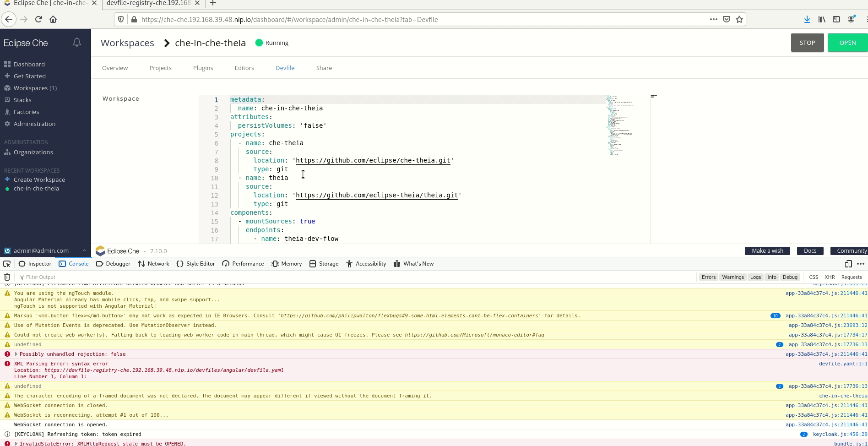
Task: Open the 'Make a wish' link
Action: point(767,250)
